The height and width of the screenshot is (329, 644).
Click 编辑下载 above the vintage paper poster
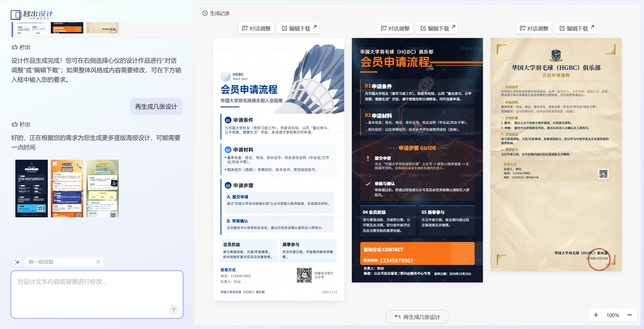pyautogui.click(x=576, y=28)
